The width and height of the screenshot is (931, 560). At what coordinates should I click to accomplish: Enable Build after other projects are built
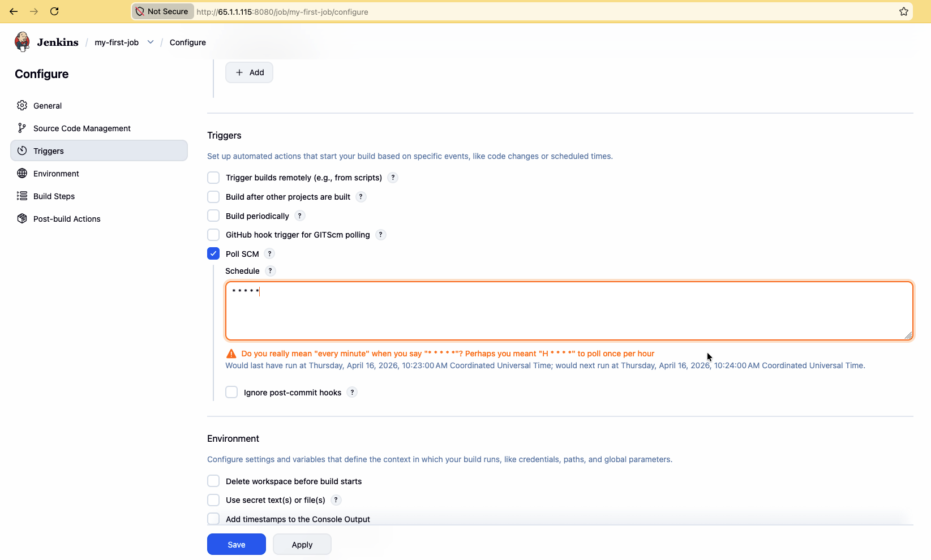[213, 197]
